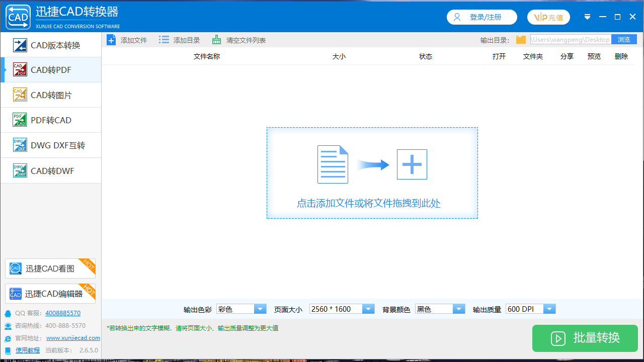Click the 批量转换 batch convert button
This screenshot has height=362, width=644.
tap(585, 338)
